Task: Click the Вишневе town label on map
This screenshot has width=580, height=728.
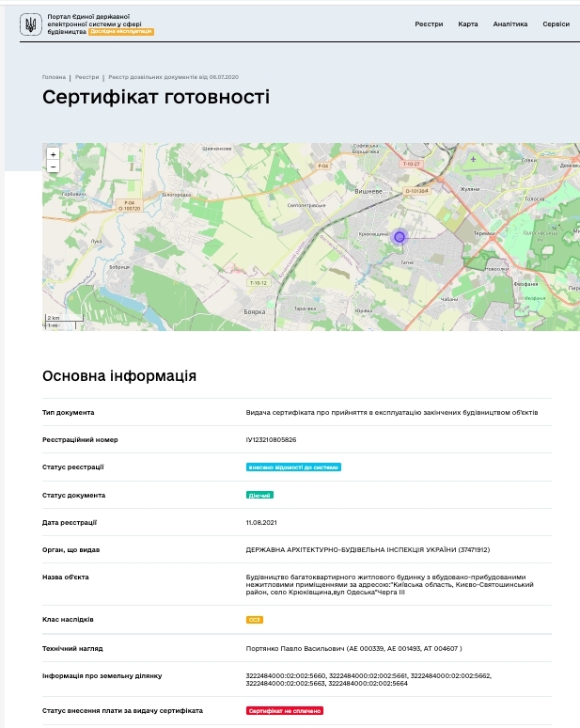Action: [x=368, y=191]
